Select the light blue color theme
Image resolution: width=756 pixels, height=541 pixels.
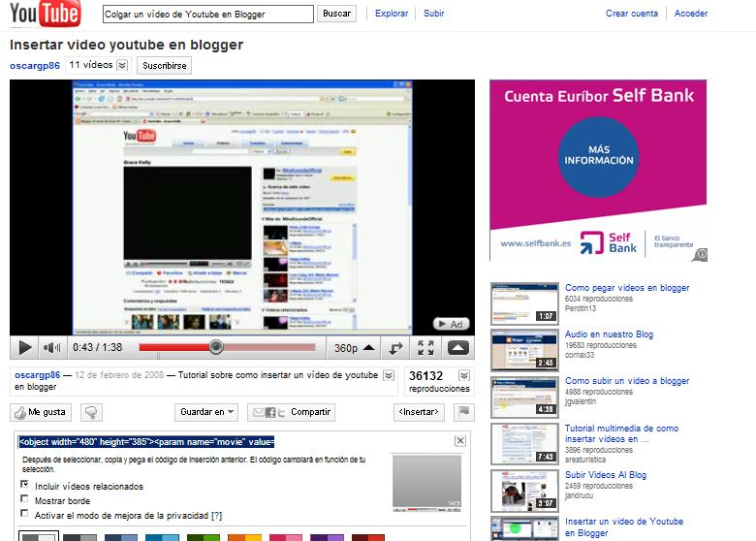[x=162, y=537]
